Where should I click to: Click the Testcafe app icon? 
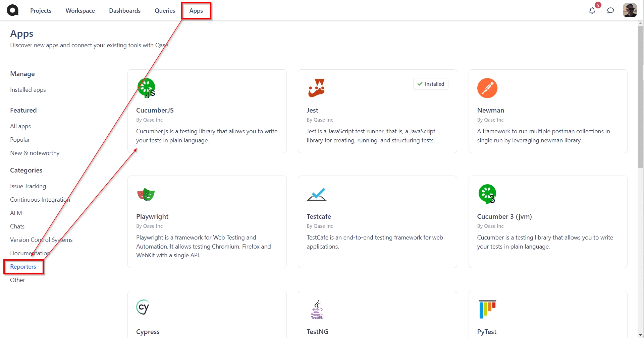point(316,194)
